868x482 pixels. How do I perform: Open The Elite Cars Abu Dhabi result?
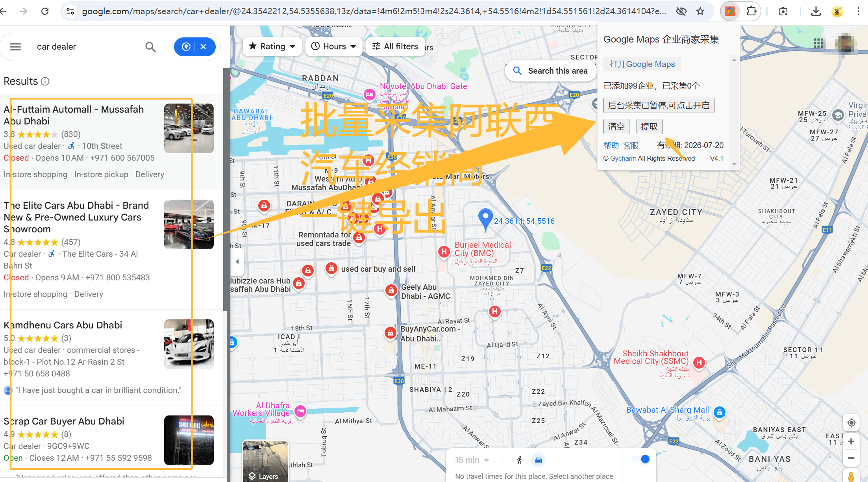coord(111,250)
